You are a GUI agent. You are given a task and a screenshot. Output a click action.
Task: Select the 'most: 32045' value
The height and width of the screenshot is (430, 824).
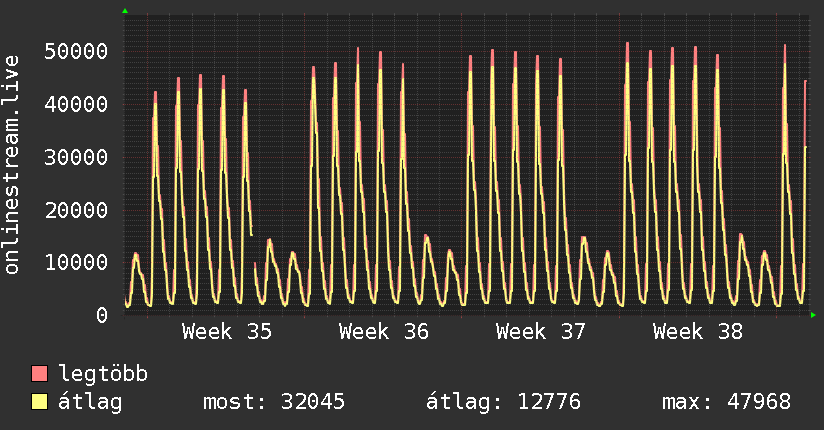(x=274, y=402)
